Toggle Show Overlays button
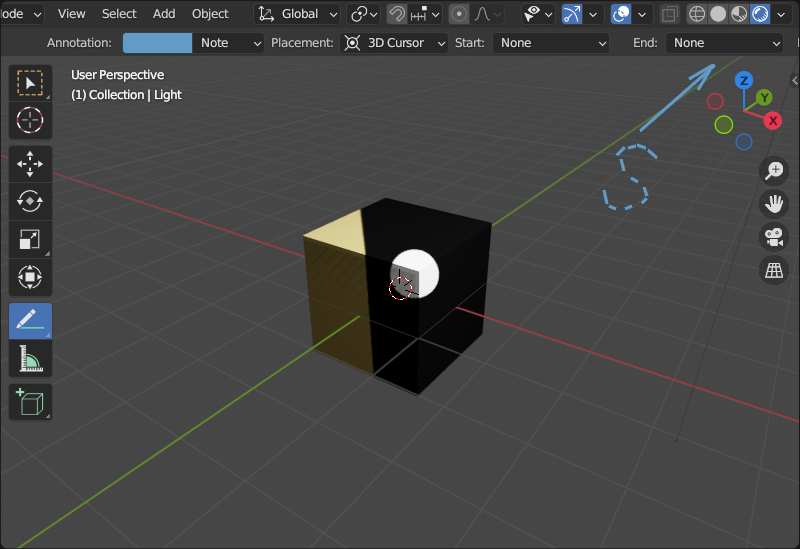Viewport: 800px width, 549px height. point(620,14)
